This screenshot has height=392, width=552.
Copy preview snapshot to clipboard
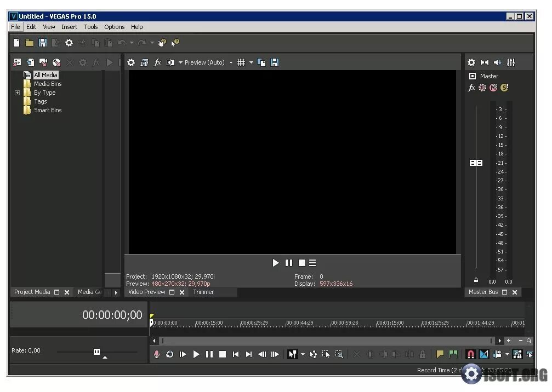[261, 62]
